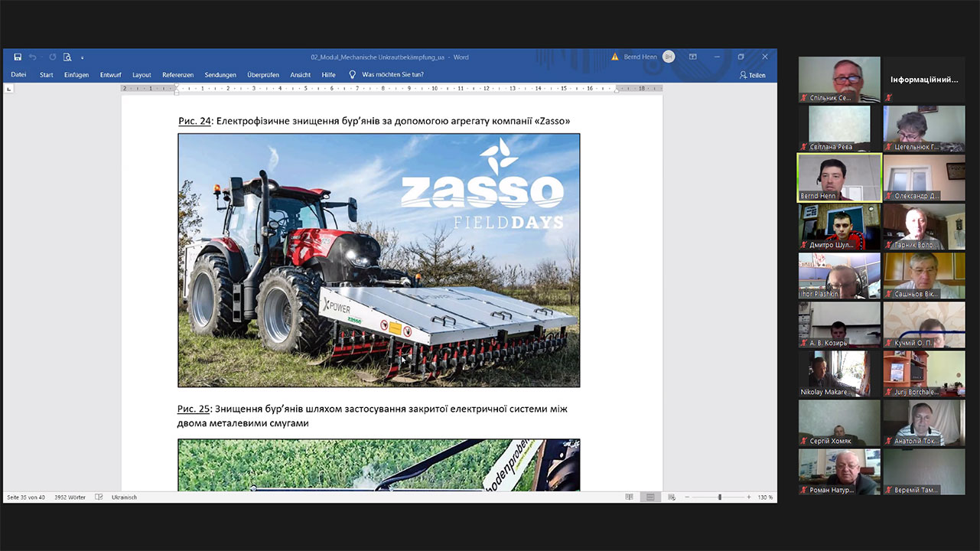Click the proofing check icon in status bar
The width and height of the screenshot is (980, 551).
coord(99,497)
